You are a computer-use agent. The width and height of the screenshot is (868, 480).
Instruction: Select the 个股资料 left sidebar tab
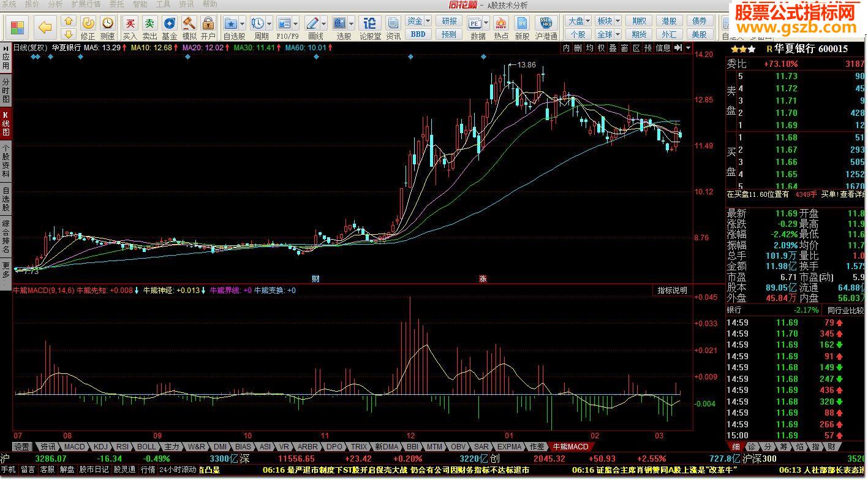[x=6, y=160]
